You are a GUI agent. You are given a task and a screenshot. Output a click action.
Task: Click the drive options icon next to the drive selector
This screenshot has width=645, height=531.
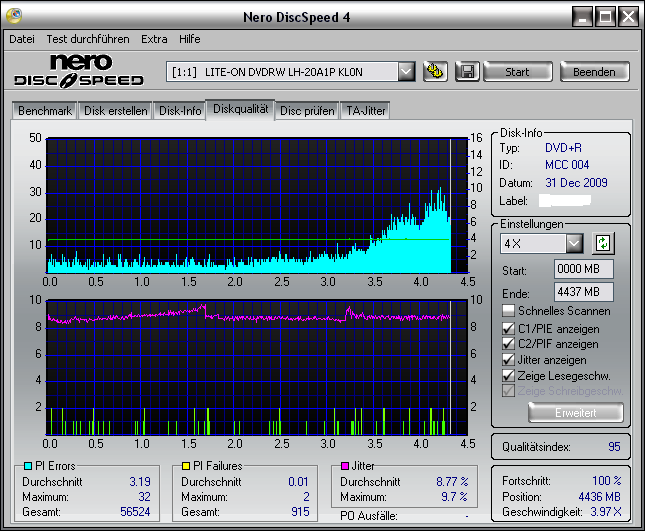click(435, 72)
